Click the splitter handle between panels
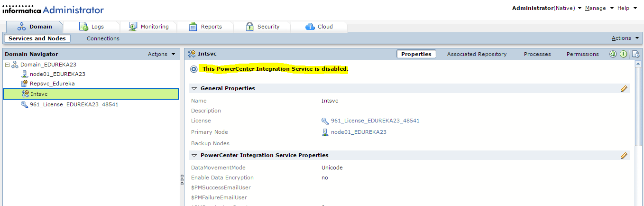Viewport: 644px width, 206px height. 182,180
